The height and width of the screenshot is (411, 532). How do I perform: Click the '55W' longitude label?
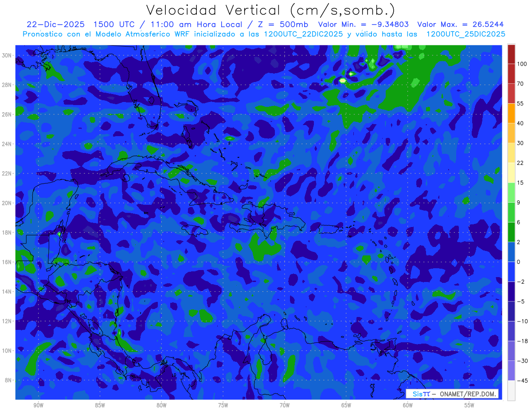point(469,406)
